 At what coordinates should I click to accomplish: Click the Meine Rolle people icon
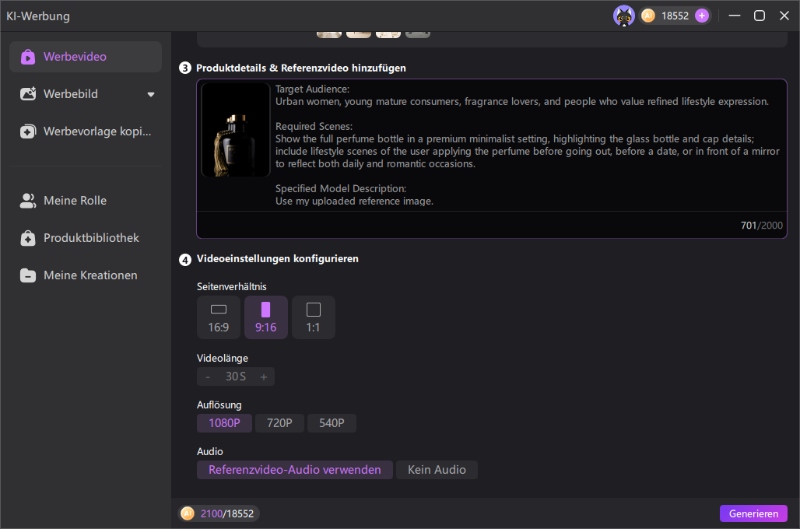pyautogui.click(x=28, y=200)
